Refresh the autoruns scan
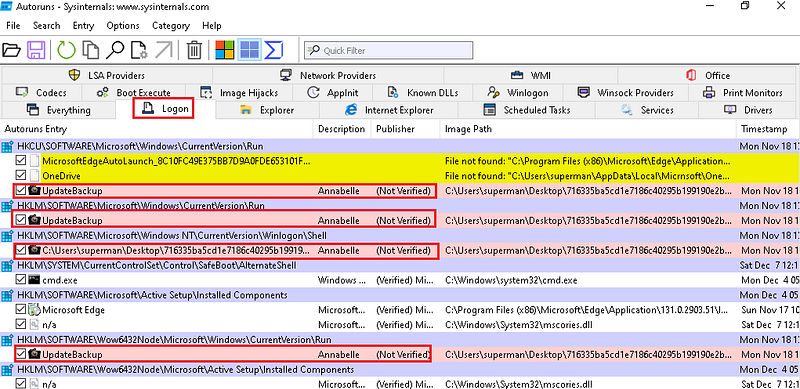The width and height of the screenshot is (800, 389). [x=66, y=50]
